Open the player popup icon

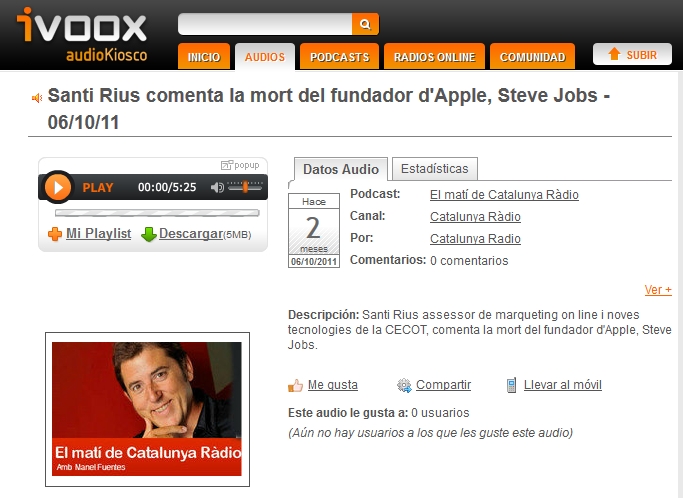tap(227, 165)
